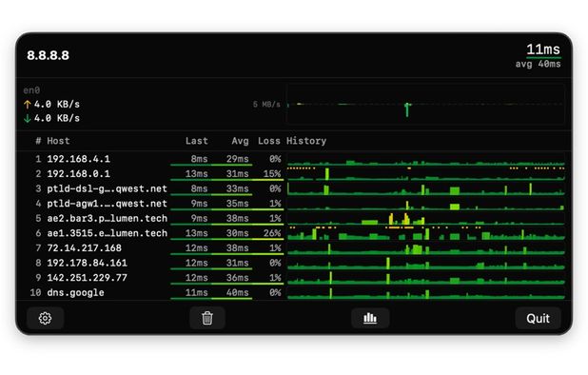Select hop 192.168.0.1

tap(79, 174)
